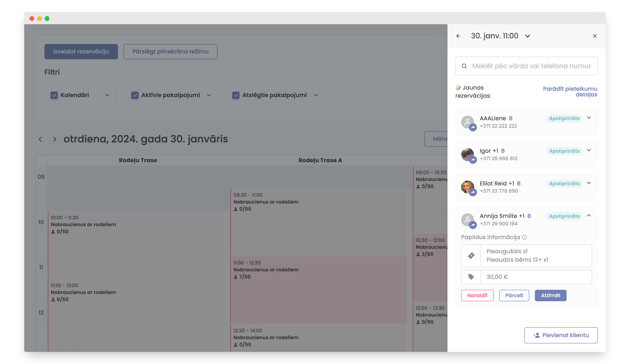Close the reservation side panel

594,36
